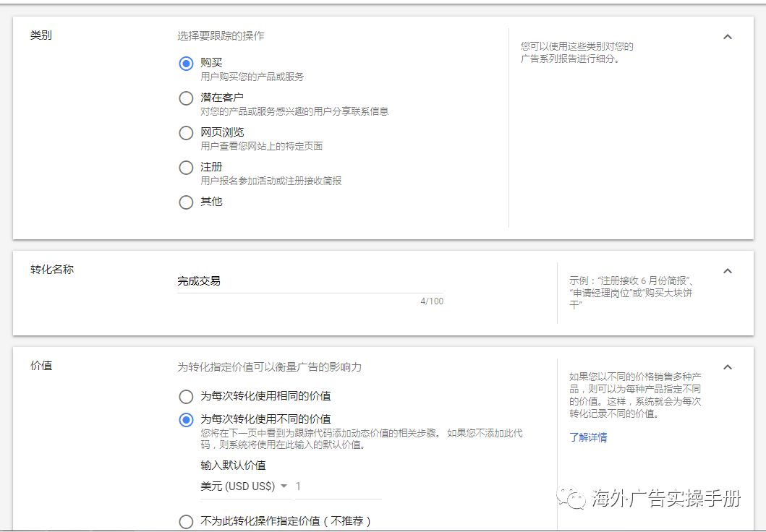Click the default value input field

(337, 486)
